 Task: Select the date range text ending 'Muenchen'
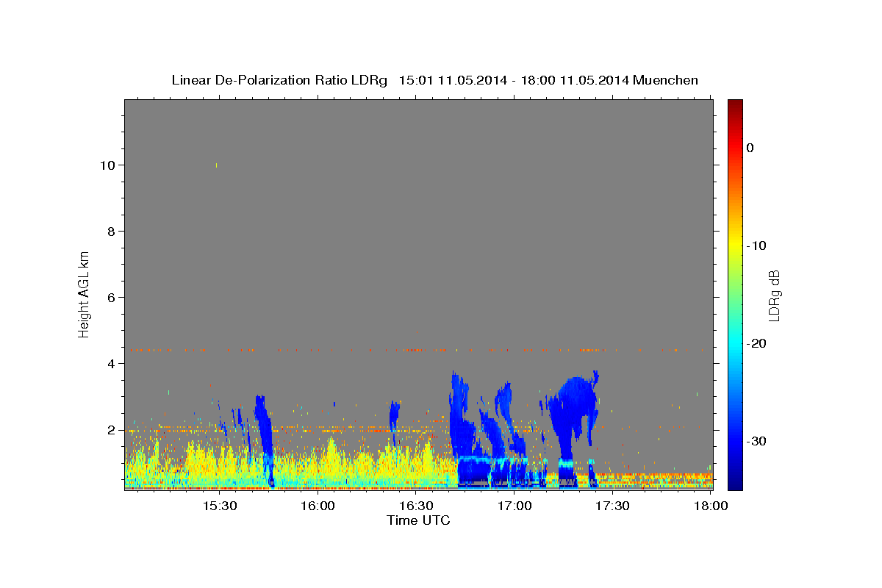click(x=548, y=80)
